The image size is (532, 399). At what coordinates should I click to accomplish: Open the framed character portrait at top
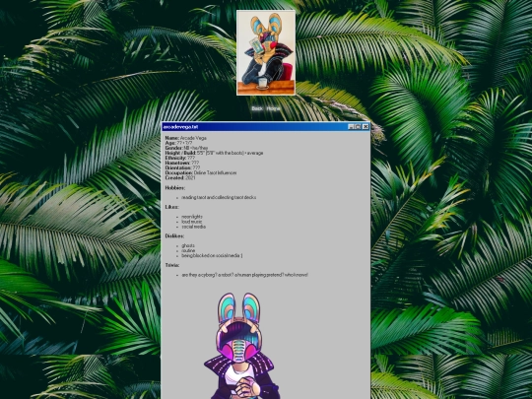point(266,52)
